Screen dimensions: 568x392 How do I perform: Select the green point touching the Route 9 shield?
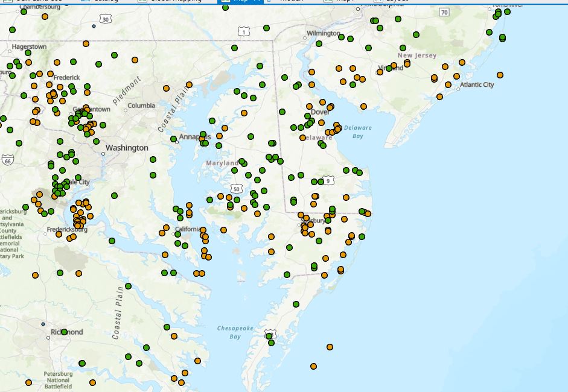[x=321, y=182]
